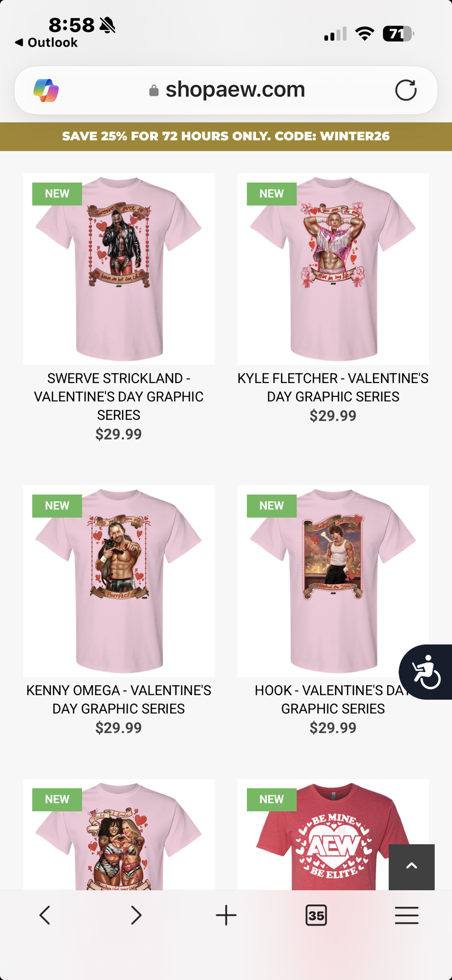
Task: Tap the scroll-to-top arrow button
Action: [411, 866]
